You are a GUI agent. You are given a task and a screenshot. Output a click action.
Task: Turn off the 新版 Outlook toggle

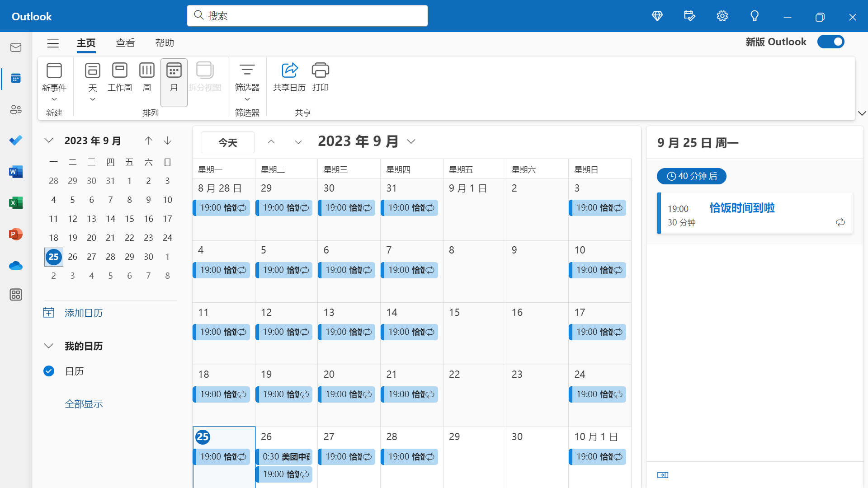pyautogui.click(x=831, y=42)
